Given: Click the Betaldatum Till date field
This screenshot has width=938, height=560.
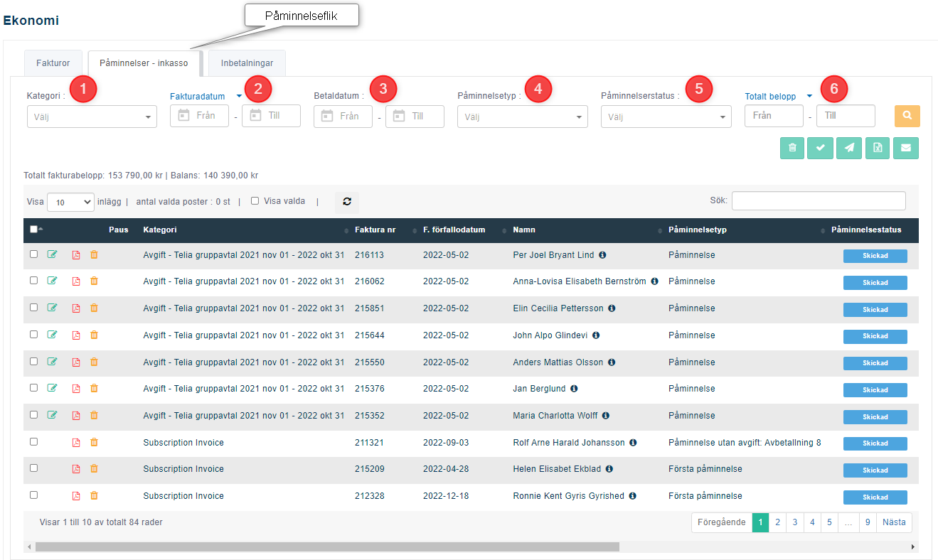Looking at the screenshot, I should coord(415,116).
